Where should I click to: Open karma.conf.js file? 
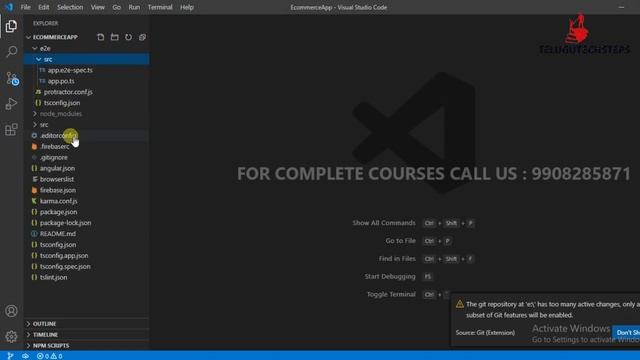point(87,201)
